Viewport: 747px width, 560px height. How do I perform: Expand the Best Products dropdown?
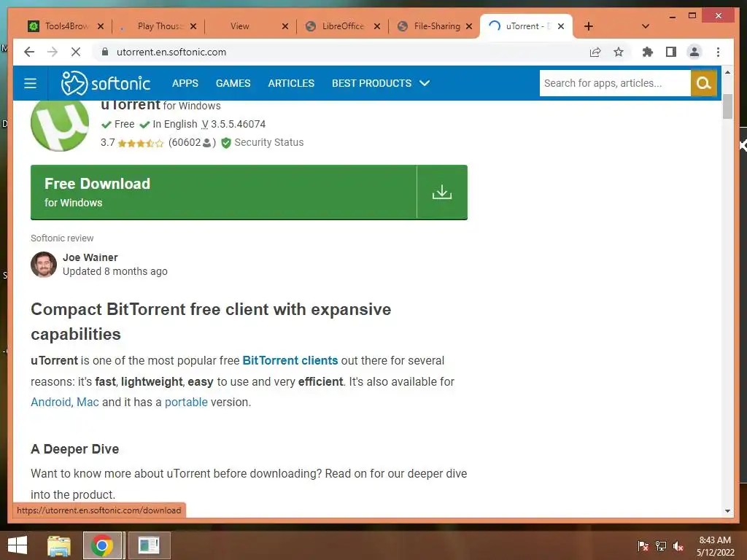tap(381, 83)
